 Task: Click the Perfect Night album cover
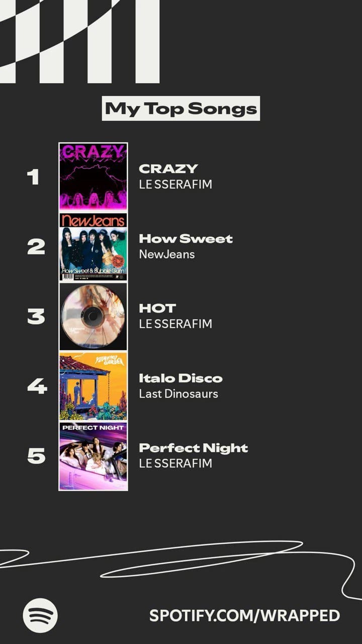tap(93, 456)
